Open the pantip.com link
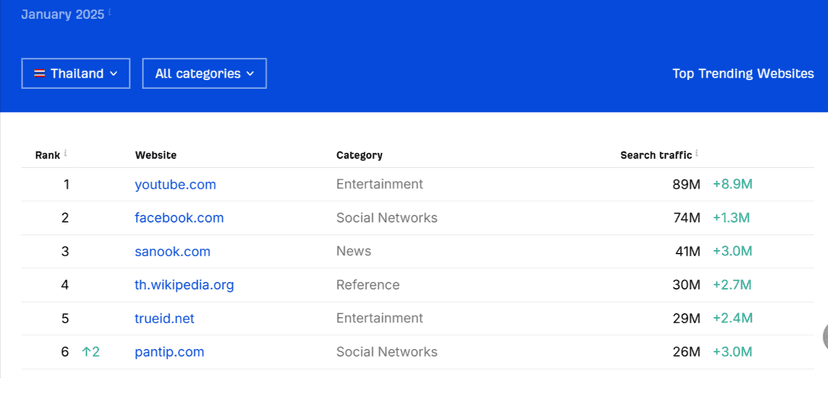Screen dimensions: 828x406 coord(170,352)
